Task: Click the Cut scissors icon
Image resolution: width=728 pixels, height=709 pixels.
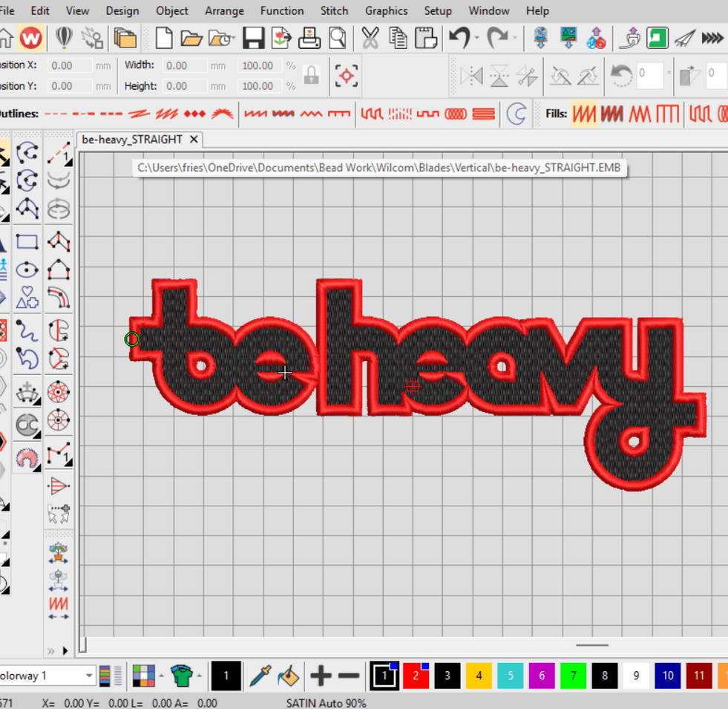Action: point(370,38)
